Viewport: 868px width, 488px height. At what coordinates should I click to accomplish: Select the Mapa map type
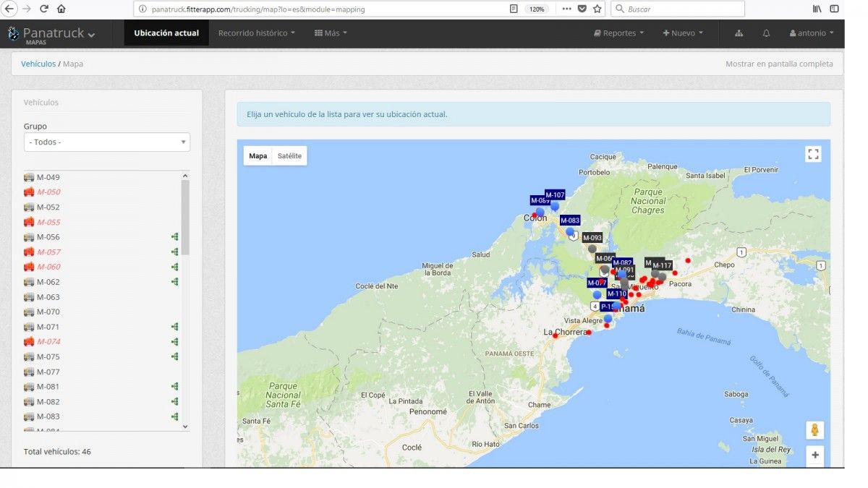pyautogui.click(x=258, y=156)
